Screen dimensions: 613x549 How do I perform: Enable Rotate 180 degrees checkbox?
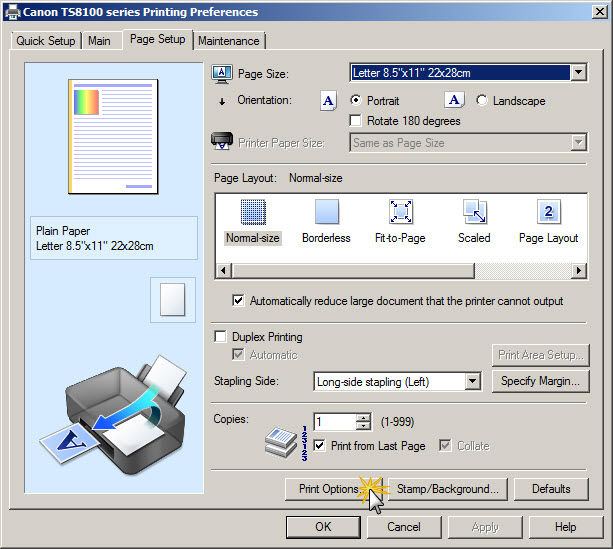click(x=356, y=121)
